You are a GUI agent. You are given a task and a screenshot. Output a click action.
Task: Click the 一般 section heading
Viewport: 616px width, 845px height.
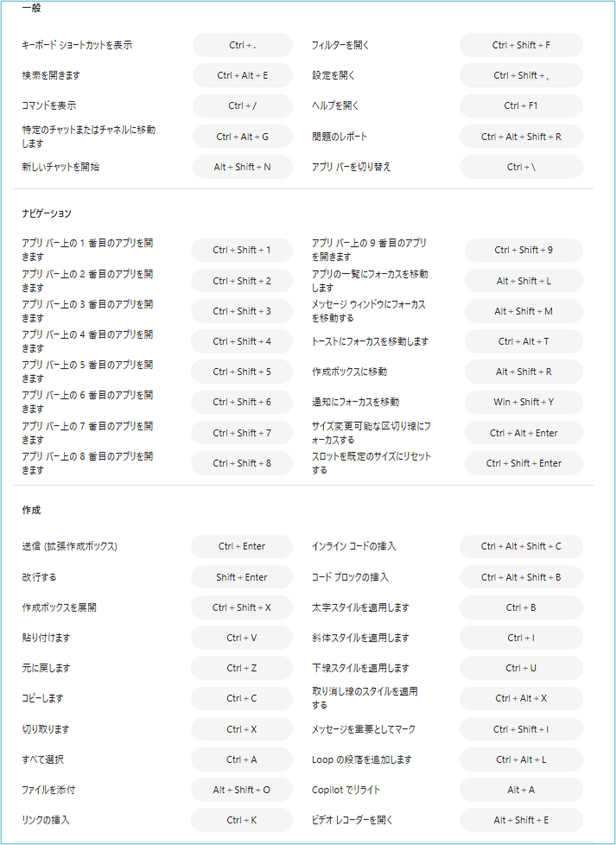coord(32,8)
